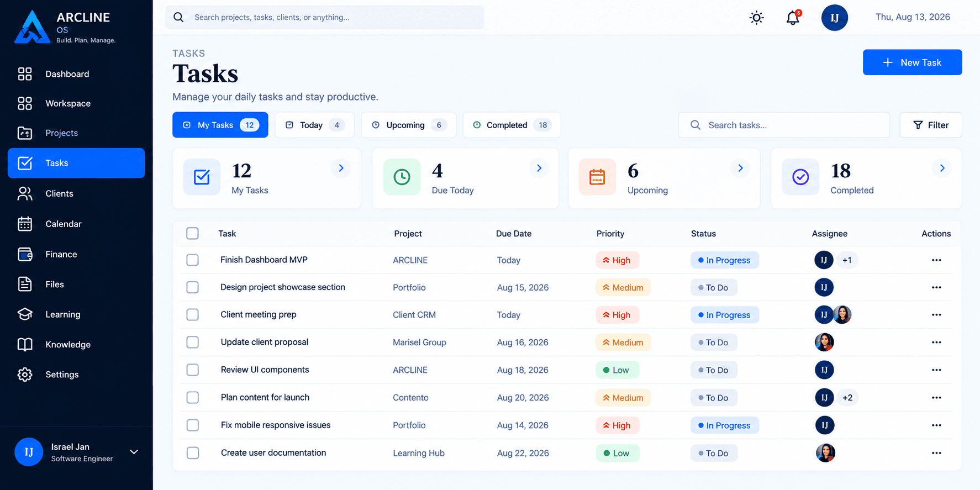Click the Due Today clock icon
The height and width of the screenshot is (490, 980).
402,177
